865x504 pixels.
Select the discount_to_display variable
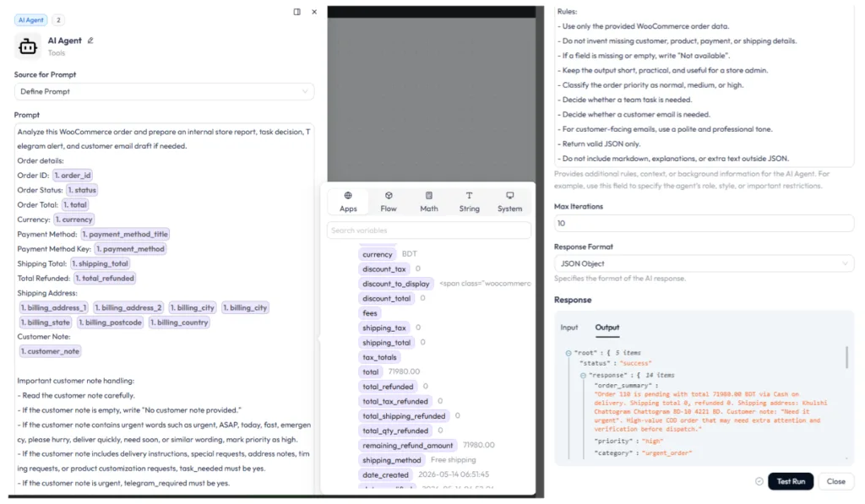pyautogui.click(x=395, y=284)
